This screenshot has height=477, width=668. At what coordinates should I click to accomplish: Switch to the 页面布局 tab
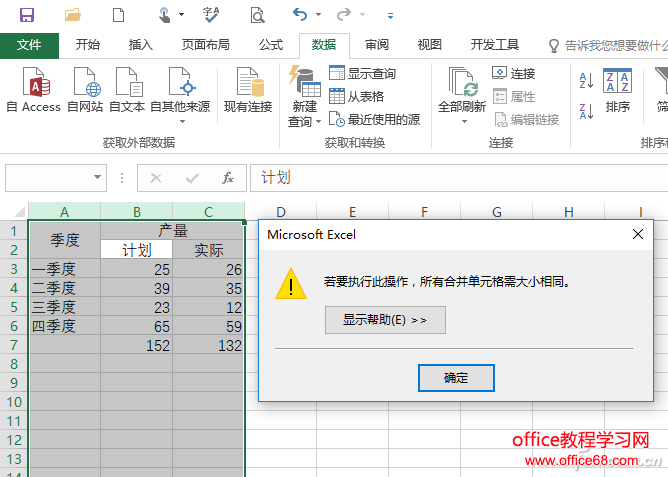click(x=205, y=45)
